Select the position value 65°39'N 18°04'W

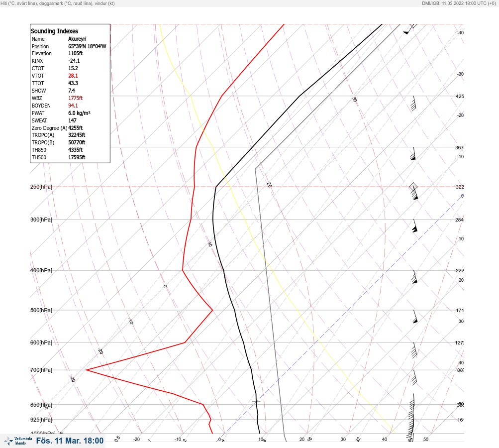(x=87, y=46)
